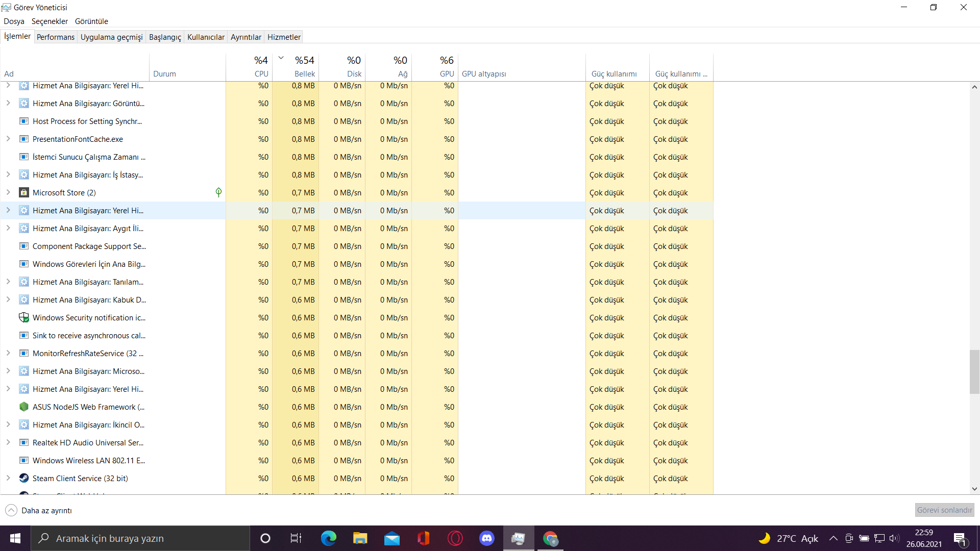The image size is (980, 551).
Task: Click the 'Görevi sonlandır' button
Action: tap(944, 510)
